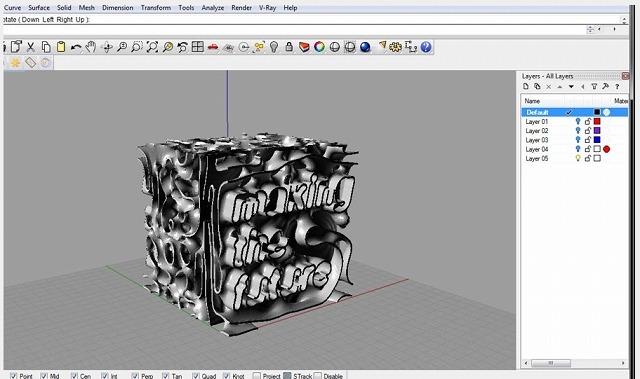This screenshot has height=379, width=640.
Task: Click the Copy icon in toolbar
Action: click(x=46, y=47)
